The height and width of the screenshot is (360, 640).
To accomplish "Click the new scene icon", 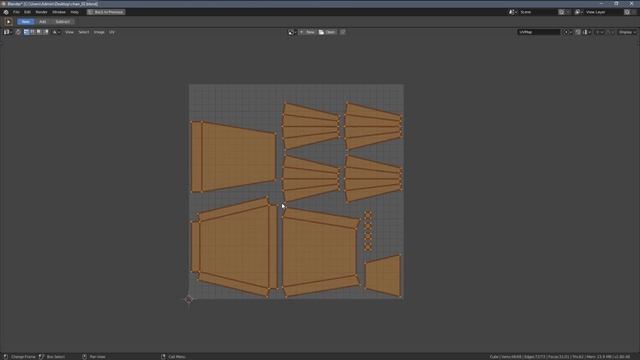I will click(x=562, y=12).
